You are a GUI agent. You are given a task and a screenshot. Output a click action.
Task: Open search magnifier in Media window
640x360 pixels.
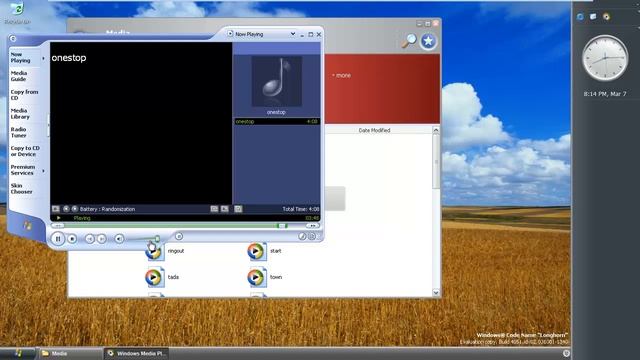click(409, 41)
